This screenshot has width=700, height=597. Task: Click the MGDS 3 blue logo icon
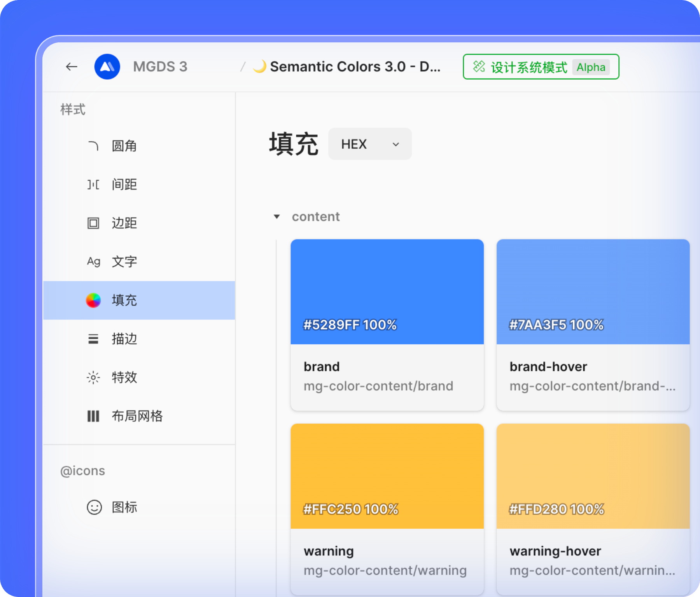pos(107,66)
